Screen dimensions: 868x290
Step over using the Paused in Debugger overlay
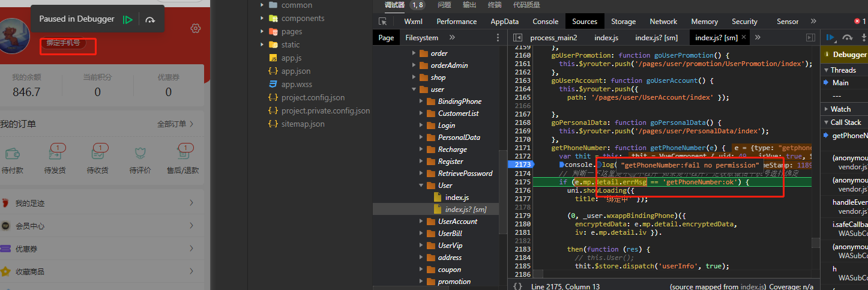click(150, 19)
